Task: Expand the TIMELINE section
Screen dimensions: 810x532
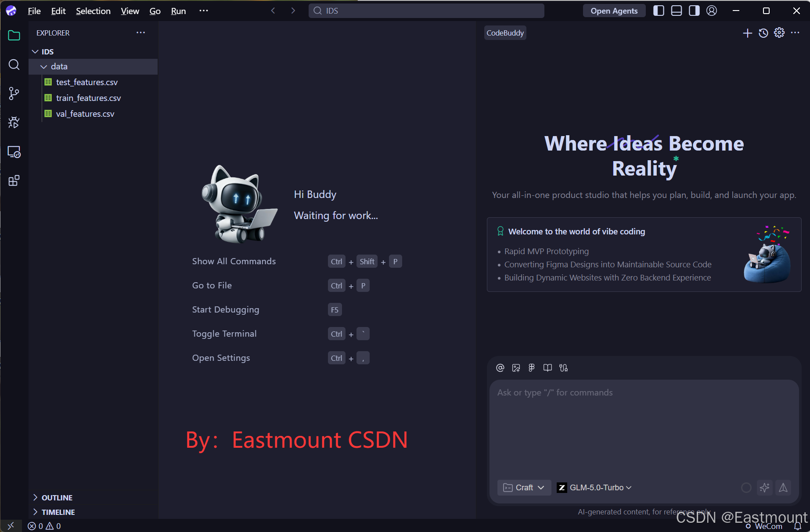Action: (93, 512)
